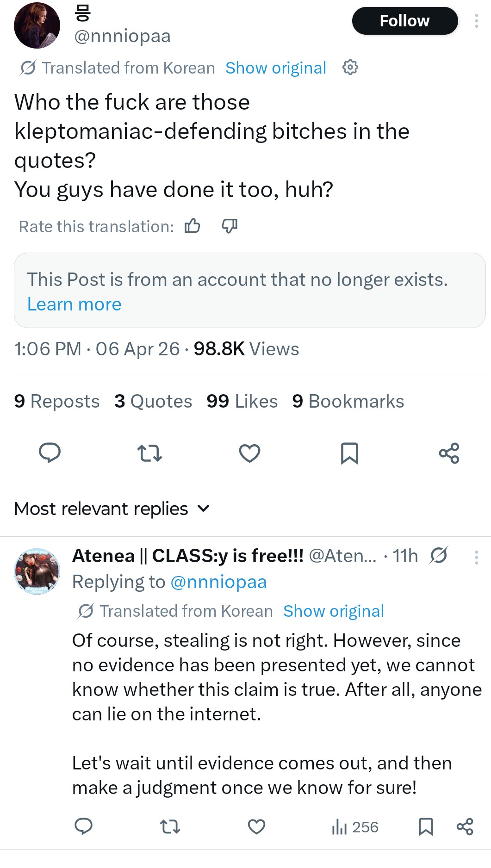Screen dimensions: 491x868
Task: Open more options on Atenea's reply
Action: [x=476, y=557]
